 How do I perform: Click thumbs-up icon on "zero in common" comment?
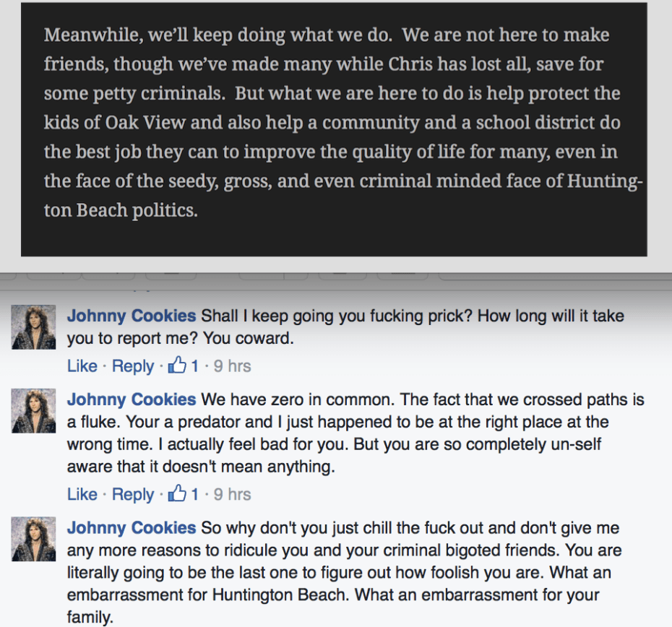[177, 494]
